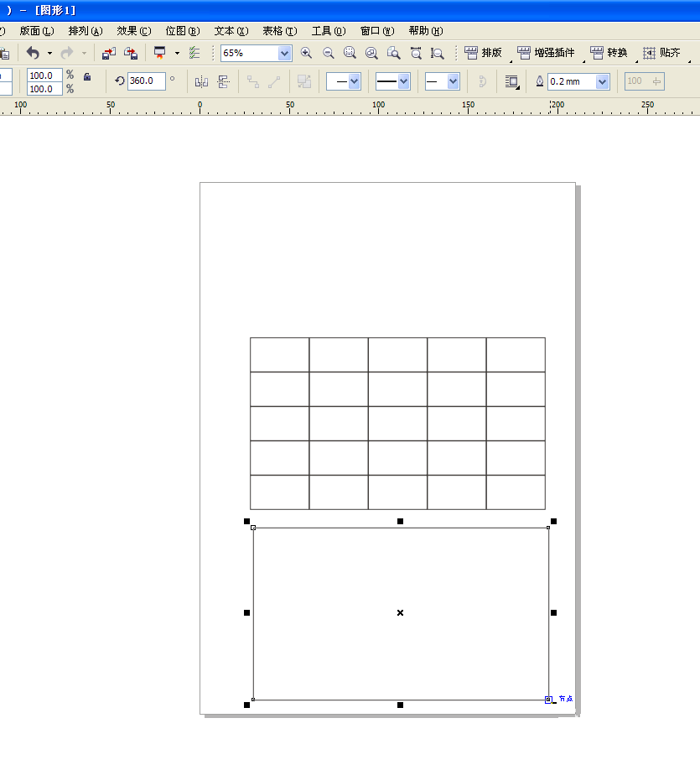
Task: Open the 工具 menu
Action: coord(328,31)
